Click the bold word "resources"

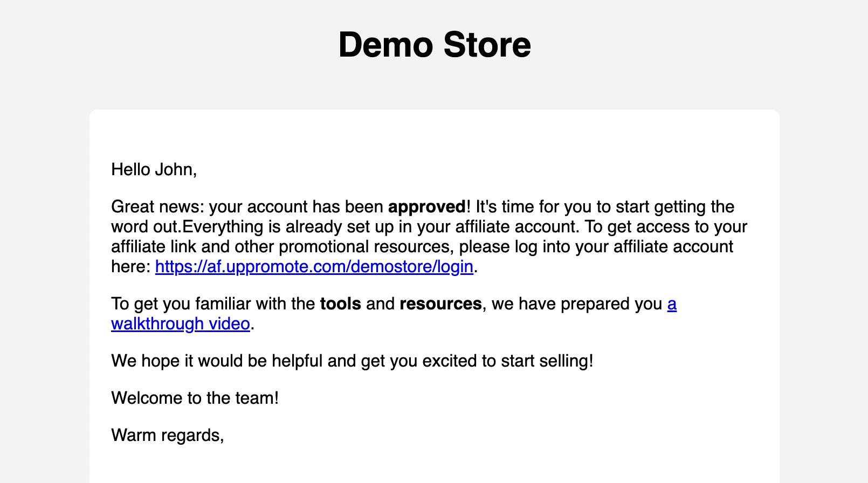click(440, 304)
